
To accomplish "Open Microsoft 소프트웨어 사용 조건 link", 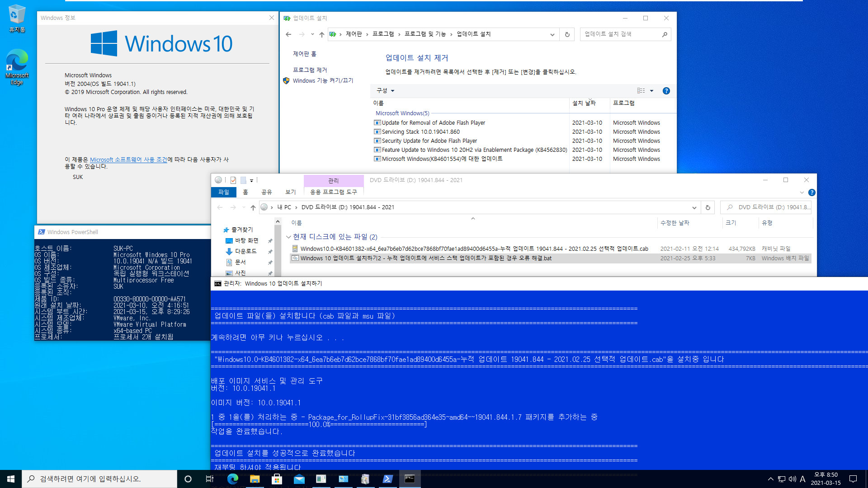I will [128, 160].
